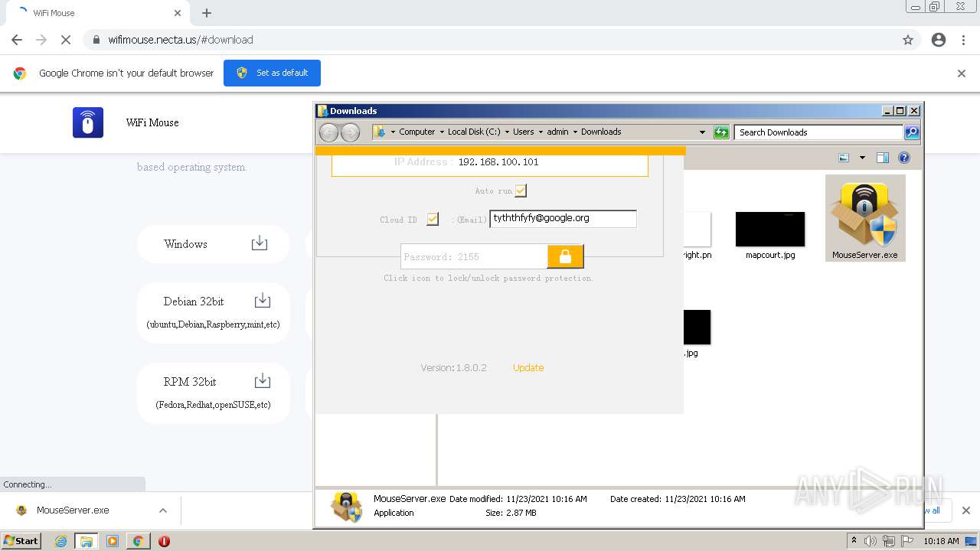Click the Users breadcrumb segment

click(523, 132)
